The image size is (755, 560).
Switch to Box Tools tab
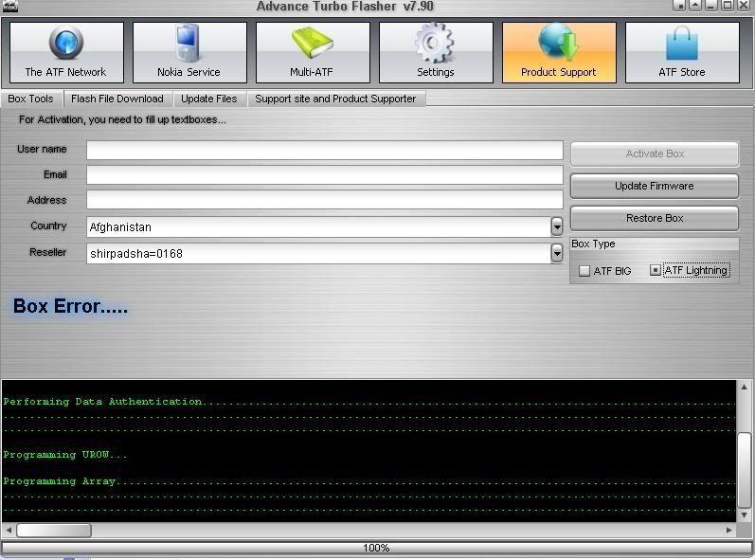[x=31, y=99]
